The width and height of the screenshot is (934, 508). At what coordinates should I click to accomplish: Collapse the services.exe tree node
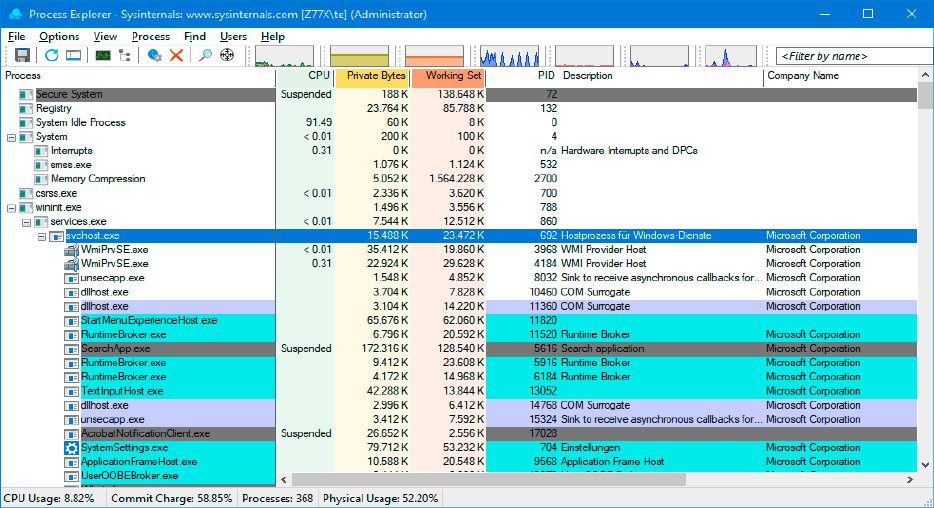pos(26,222)
